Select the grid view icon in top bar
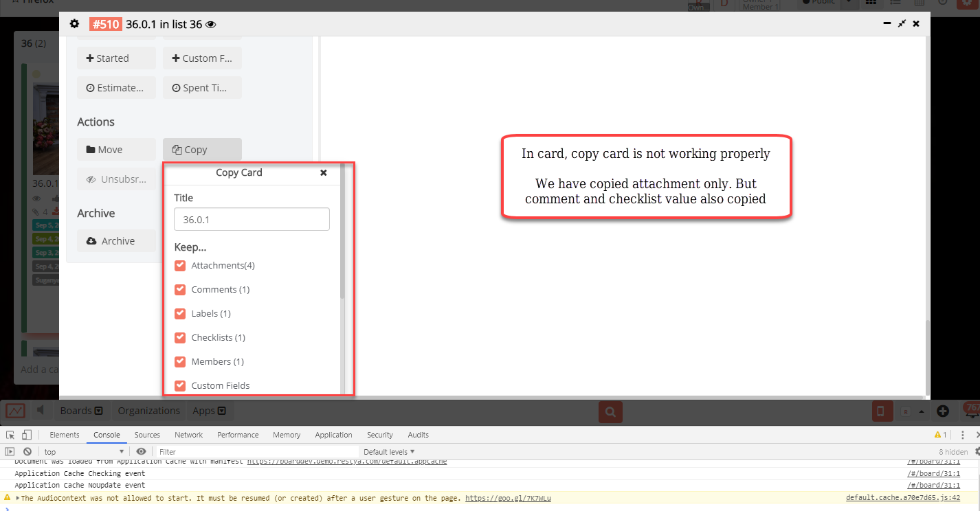 (x=871, y=3)
